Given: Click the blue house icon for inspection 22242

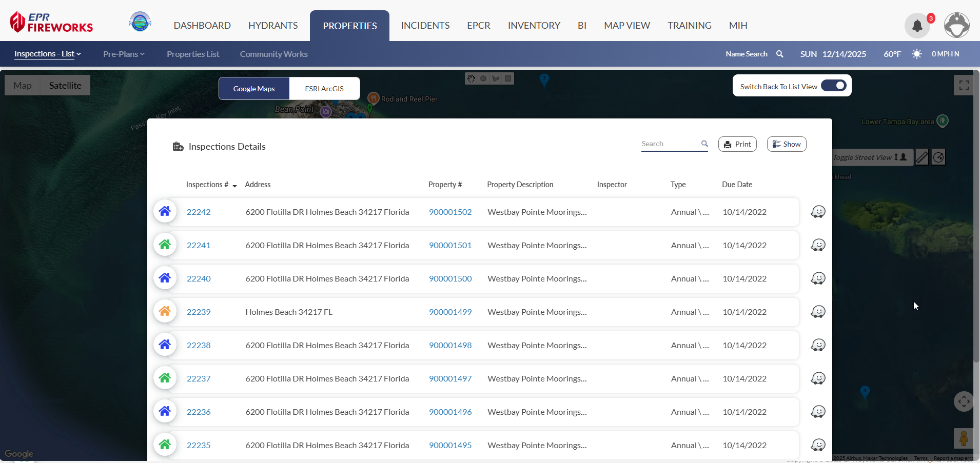Looking at the screenshot, I should point(165,211).
